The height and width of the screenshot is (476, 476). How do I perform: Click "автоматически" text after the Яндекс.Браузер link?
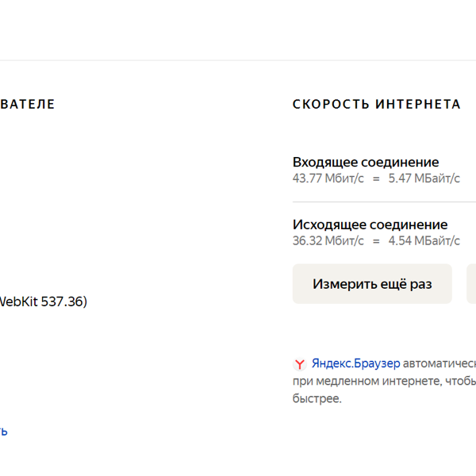440,363
